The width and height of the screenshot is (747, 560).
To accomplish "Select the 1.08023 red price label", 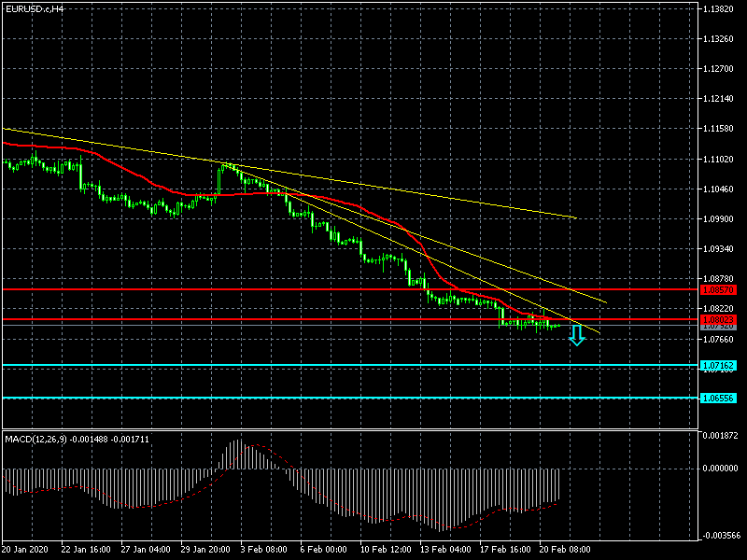I will (717, 320).
